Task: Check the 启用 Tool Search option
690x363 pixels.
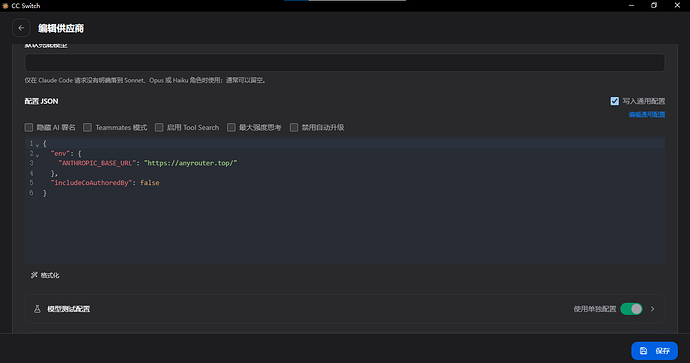Action: (159, 127)
